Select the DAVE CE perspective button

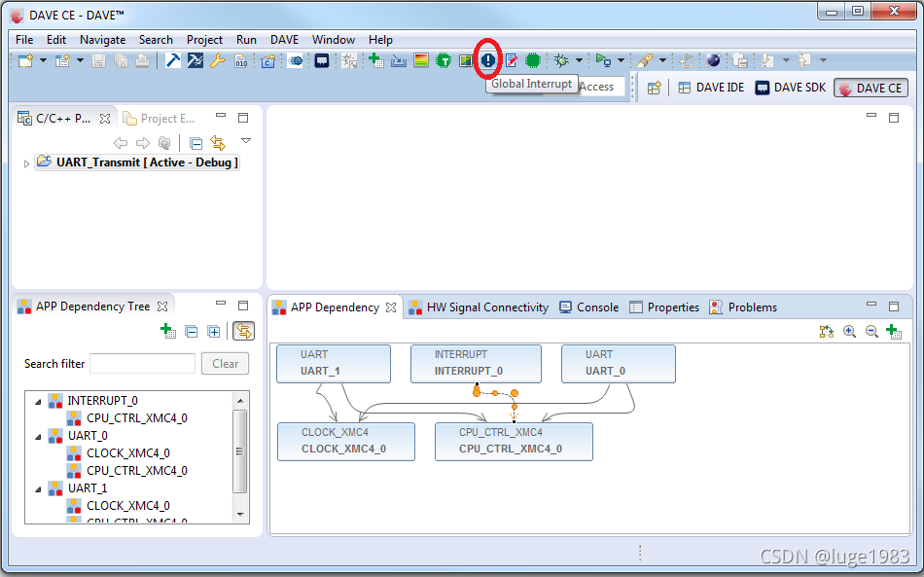point(871,89)
